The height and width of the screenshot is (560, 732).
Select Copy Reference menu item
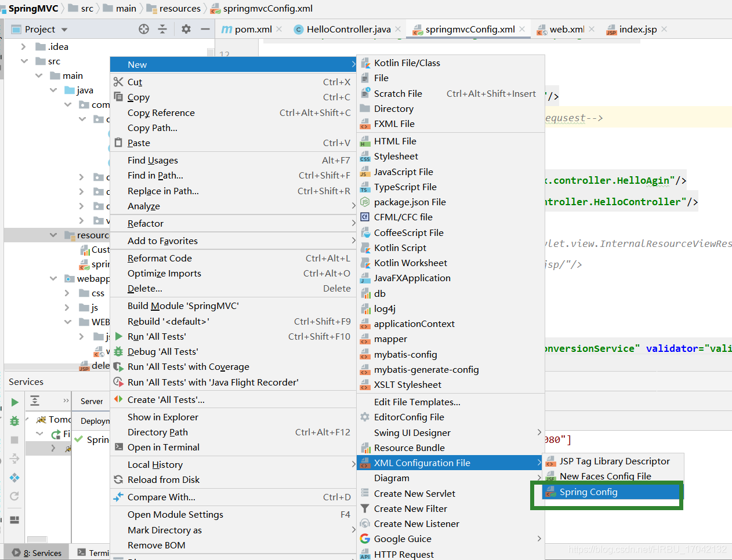(233, 112)
